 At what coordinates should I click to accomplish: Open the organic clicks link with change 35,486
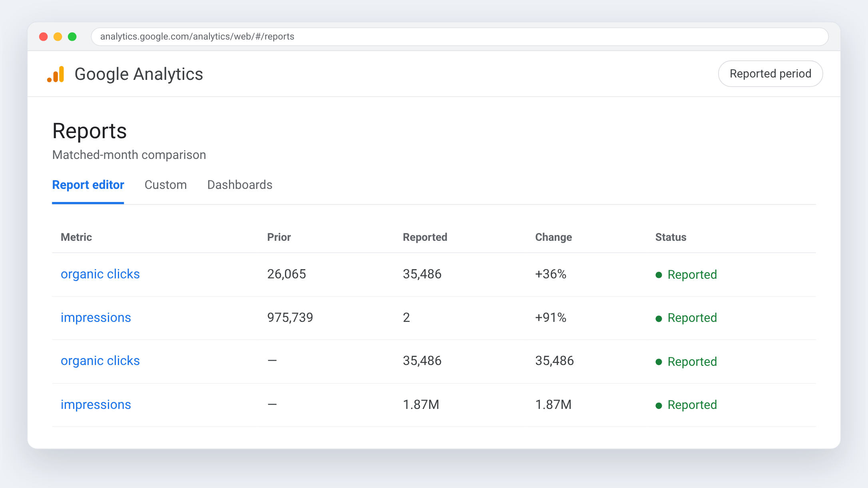pos(100,361)
